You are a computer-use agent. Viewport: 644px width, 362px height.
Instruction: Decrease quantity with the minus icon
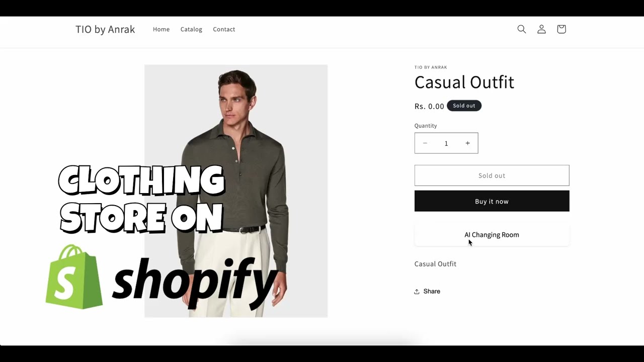pos(425,143)
